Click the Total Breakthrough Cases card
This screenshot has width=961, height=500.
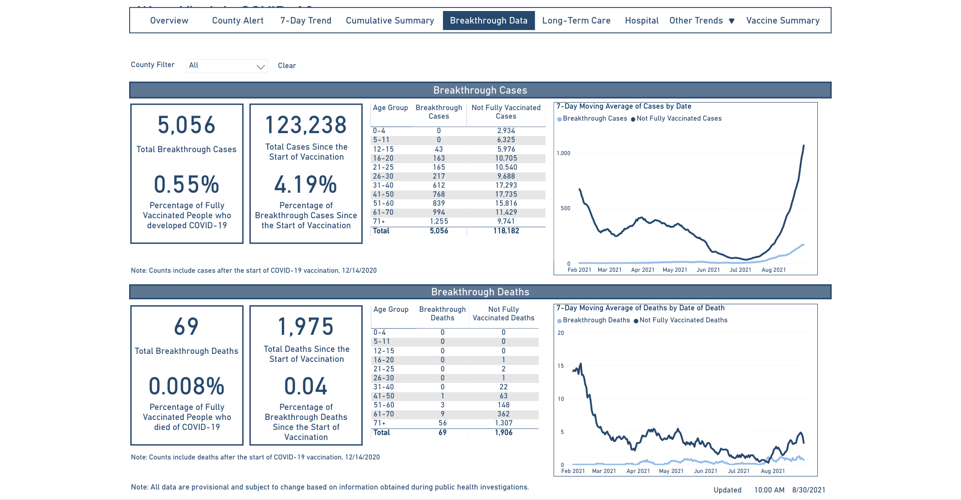point(187,173)
